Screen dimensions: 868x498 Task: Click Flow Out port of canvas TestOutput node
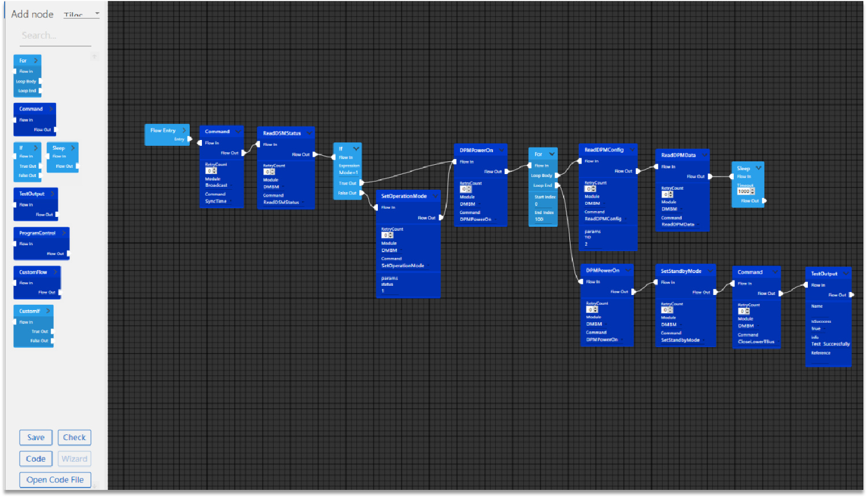click(x=851, y=295)
